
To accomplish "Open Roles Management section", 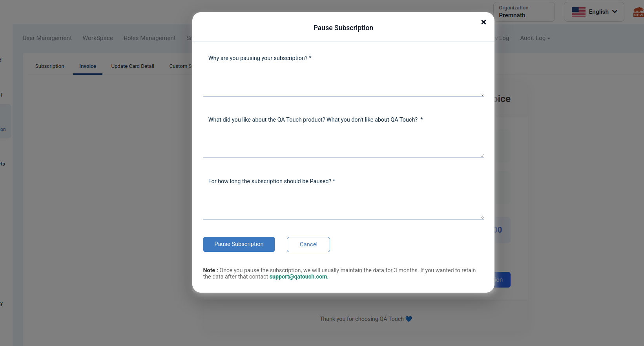I will click(150, 38).
